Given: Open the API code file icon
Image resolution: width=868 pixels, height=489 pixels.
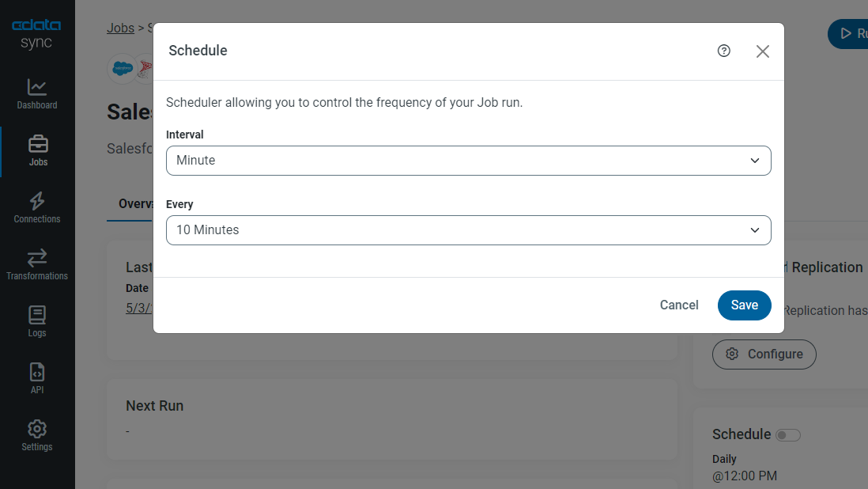Looking at the screenshot, I should click(37, 372).
